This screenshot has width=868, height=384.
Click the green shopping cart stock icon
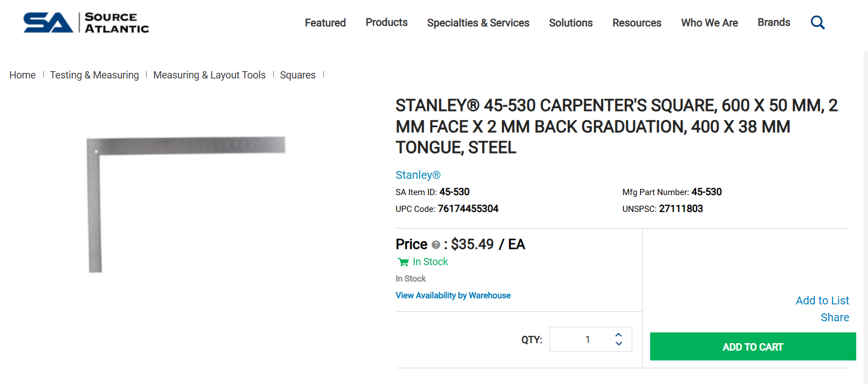point(403,262)
